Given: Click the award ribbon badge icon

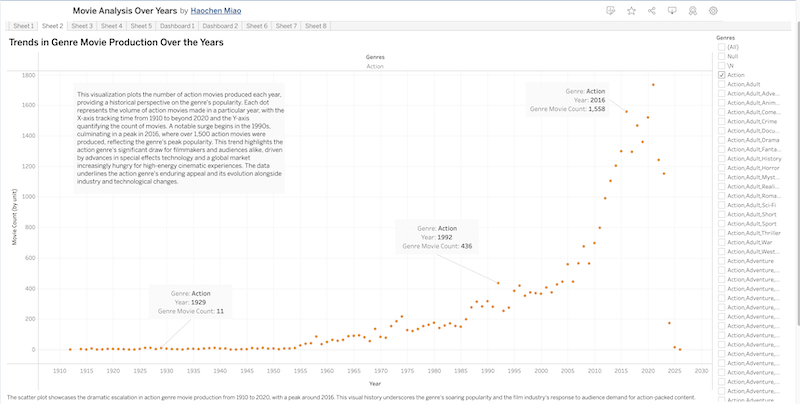Looking at the screenshot, I should (x=692, y=10).
